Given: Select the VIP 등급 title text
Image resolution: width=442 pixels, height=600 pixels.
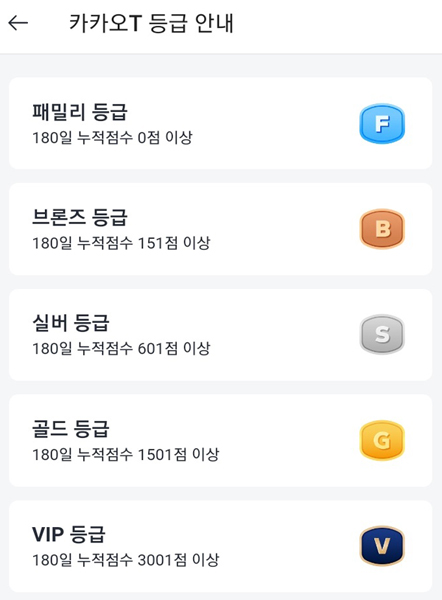Looking at the screenshot, I should pos(69,534).
